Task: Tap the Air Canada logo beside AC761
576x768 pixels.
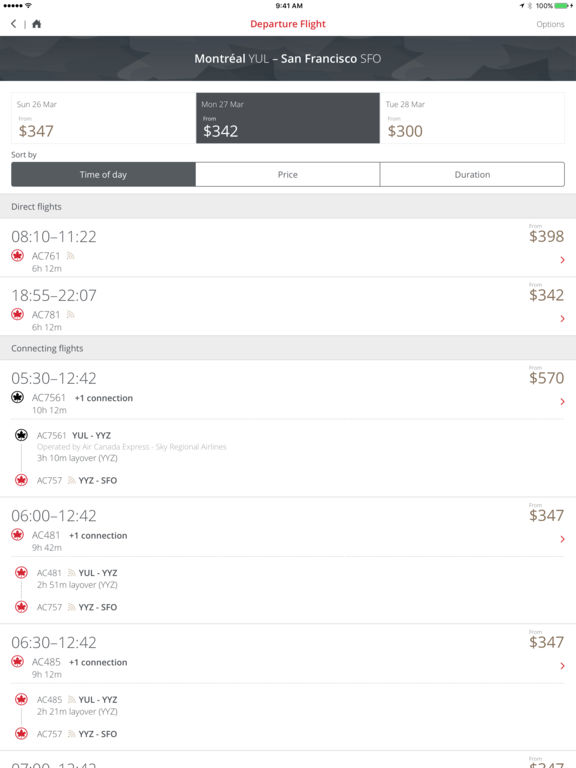Action: click(18, 255)
